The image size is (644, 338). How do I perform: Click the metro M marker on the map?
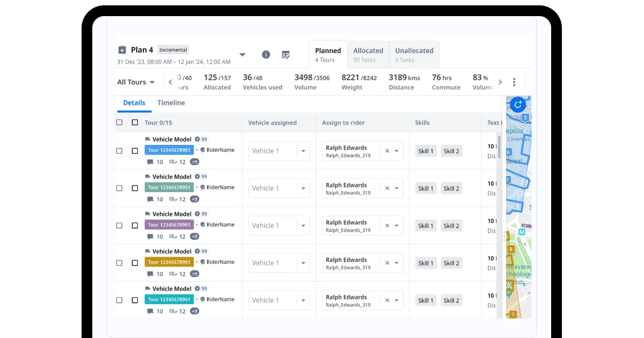click(522, 232)
